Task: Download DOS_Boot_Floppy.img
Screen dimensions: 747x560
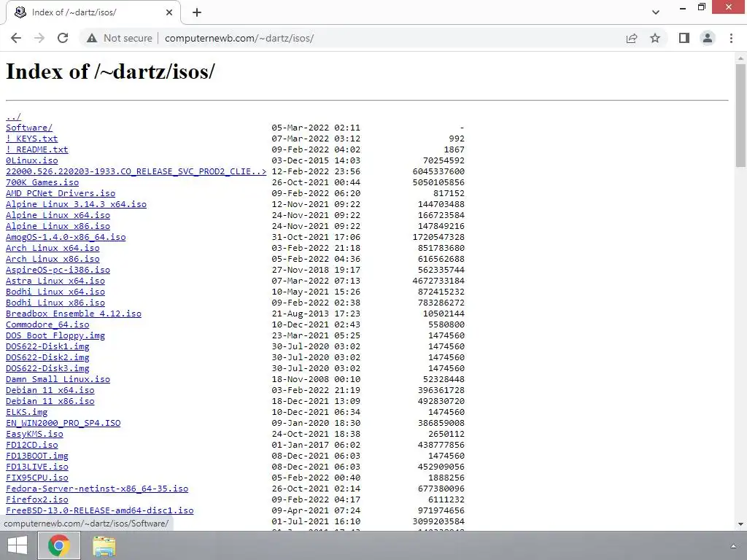Action: click(55, 335)
